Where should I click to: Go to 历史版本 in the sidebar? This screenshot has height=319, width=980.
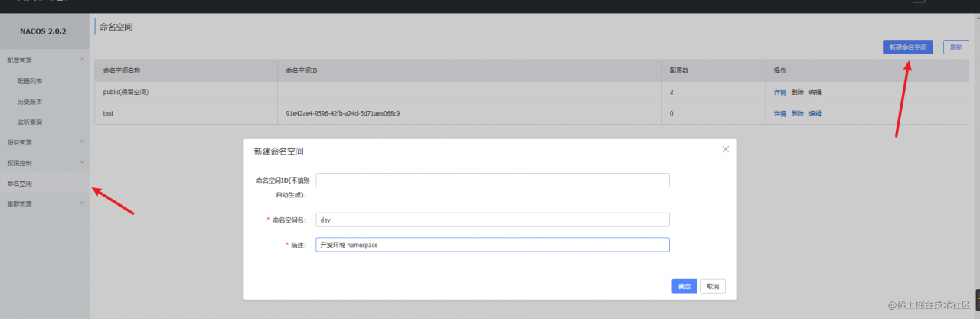point(30,101)
